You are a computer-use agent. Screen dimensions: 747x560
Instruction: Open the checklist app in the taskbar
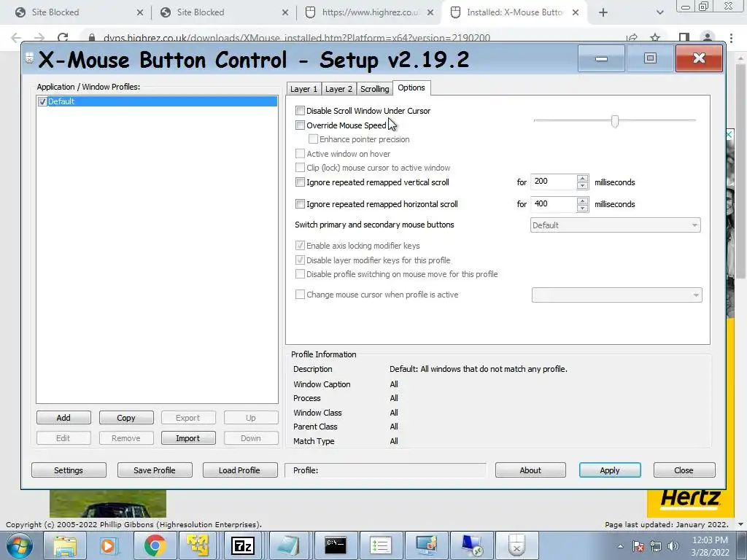coord(380,545)
